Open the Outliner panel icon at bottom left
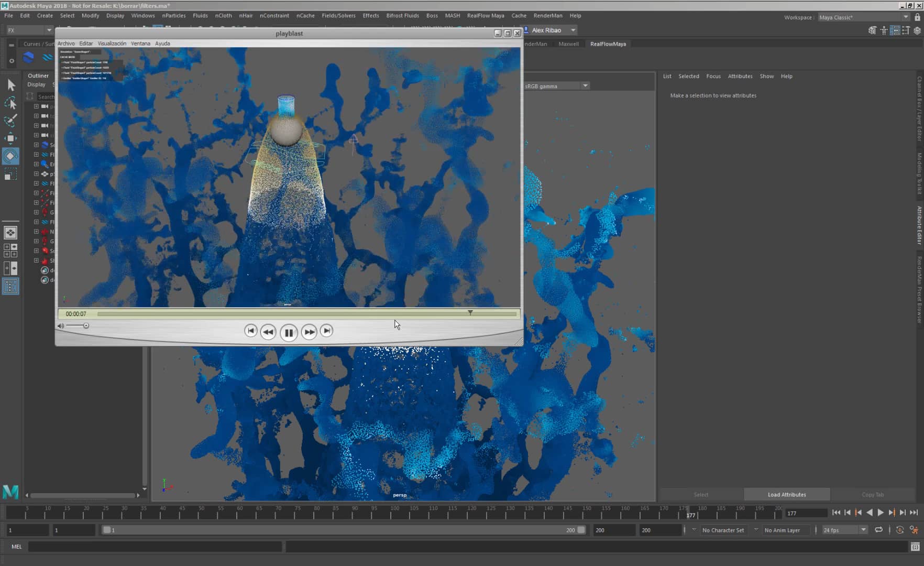 click(10, 286)
